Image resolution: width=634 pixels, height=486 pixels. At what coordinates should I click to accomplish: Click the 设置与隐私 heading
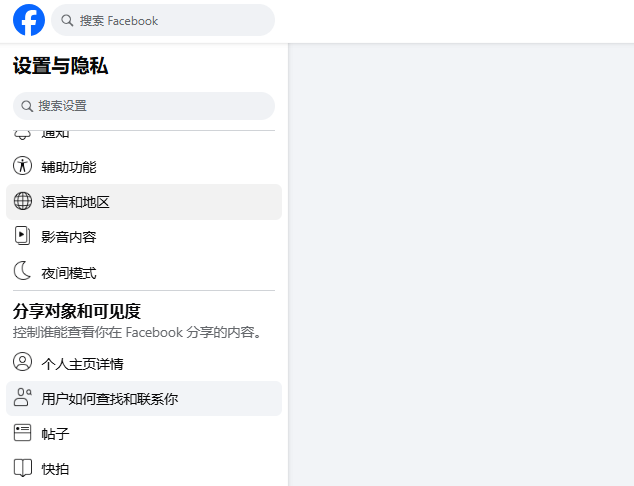pyautogui.click(x=61, y=66)
